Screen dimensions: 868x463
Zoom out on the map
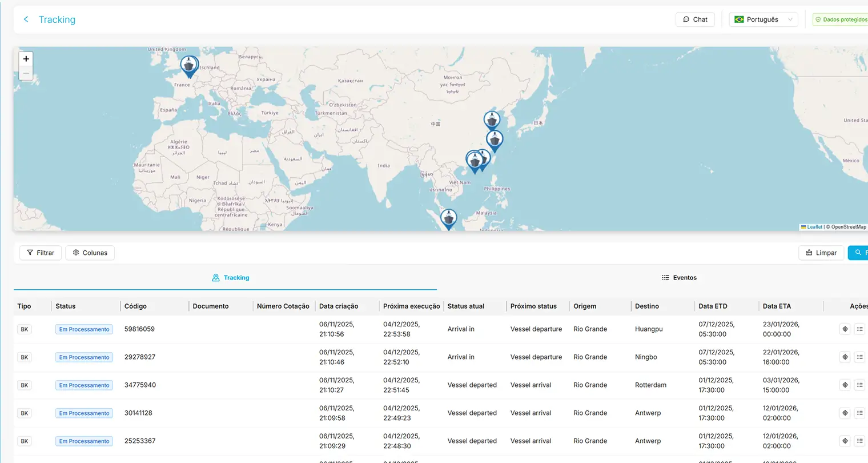click(x=26, y=73)
